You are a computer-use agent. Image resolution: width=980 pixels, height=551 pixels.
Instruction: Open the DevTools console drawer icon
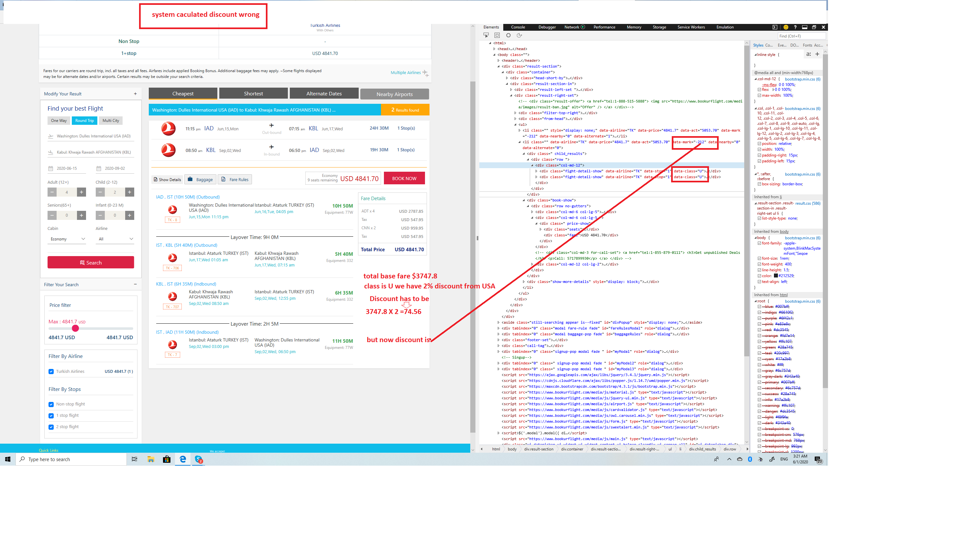[775, 27]
